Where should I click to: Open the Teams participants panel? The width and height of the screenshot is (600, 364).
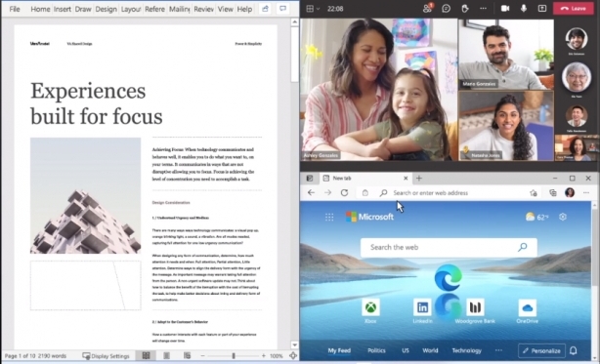point(427,8)
